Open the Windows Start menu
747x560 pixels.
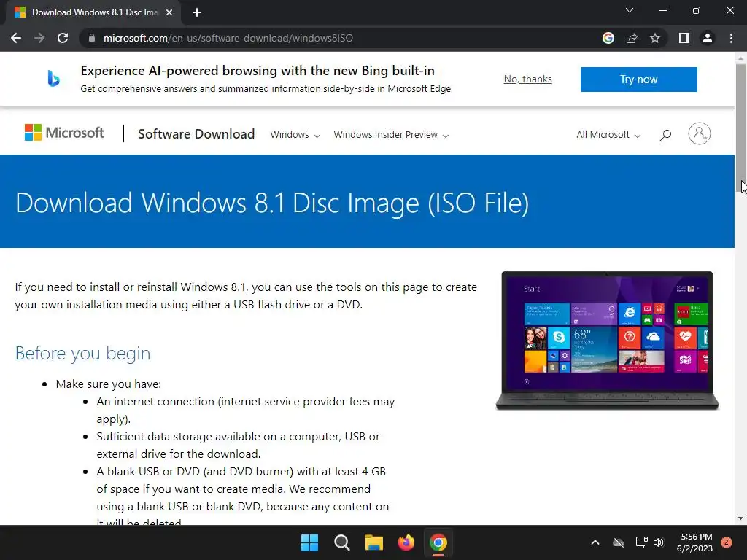pyautogui.click(x=309, y=542)
